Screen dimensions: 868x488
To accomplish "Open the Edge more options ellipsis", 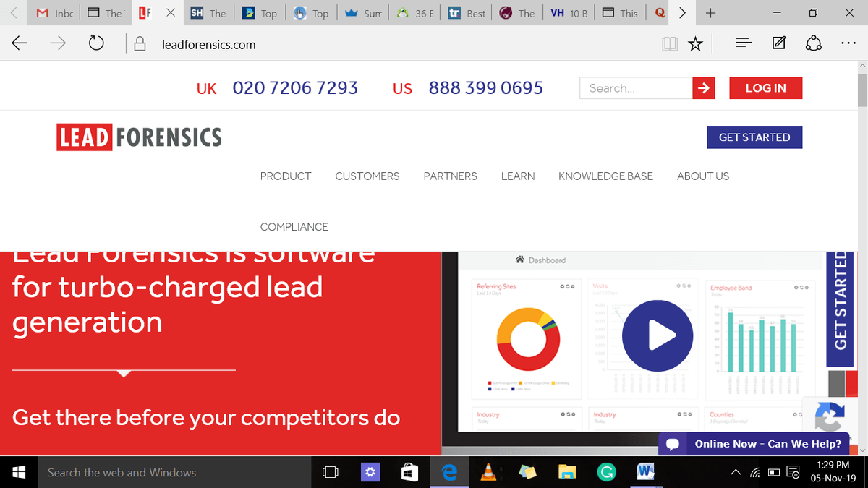I will 848,44.
